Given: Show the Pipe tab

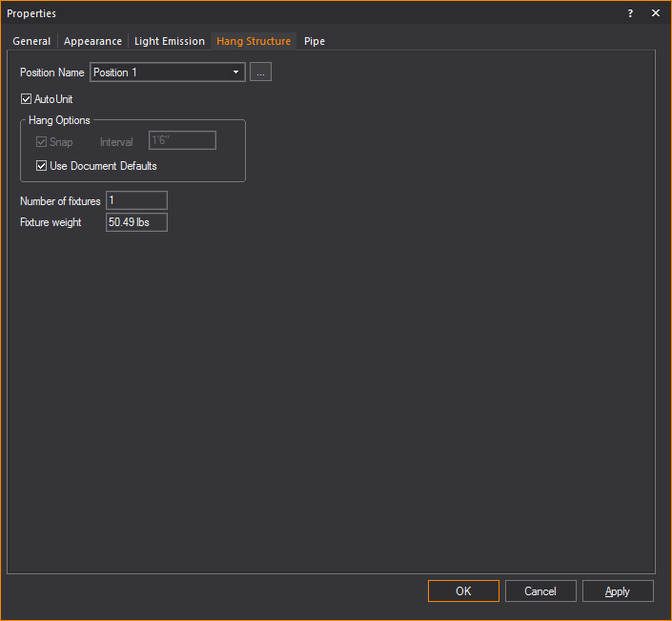Looking at the screenshot, I should pyautogui.click(x=315, y=41).
